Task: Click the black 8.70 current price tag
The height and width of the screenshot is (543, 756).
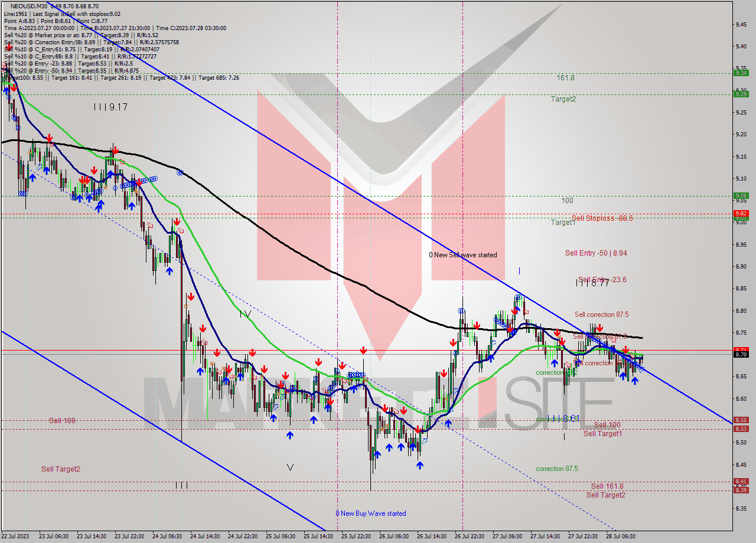Action: point(741,354)
